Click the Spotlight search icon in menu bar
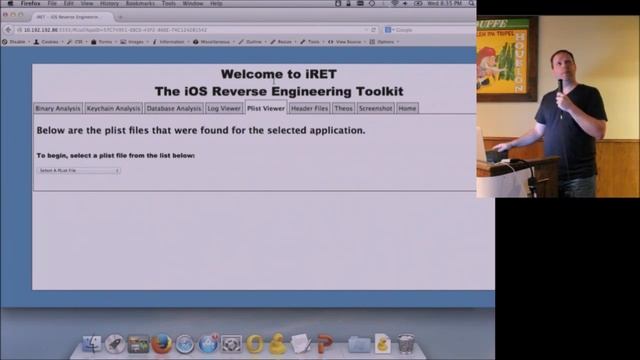The width and height of the screenshot is (640, 360). [x=471, y=3]
